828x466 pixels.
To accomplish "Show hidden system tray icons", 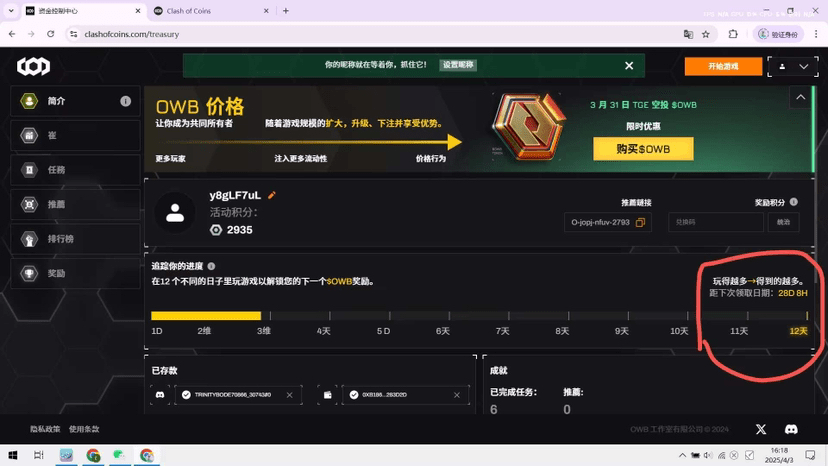I will tap(682, 455).
